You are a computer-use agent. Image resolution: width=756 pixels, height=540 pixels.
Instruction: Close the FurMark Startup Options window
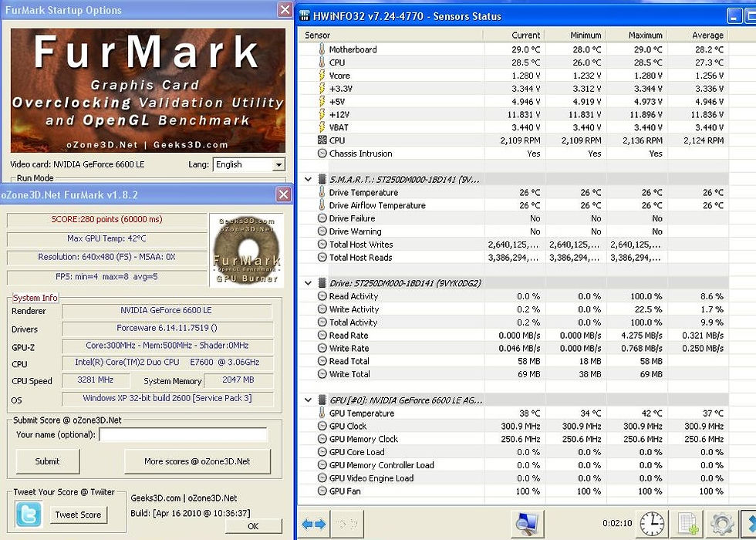tap(285, 9)
